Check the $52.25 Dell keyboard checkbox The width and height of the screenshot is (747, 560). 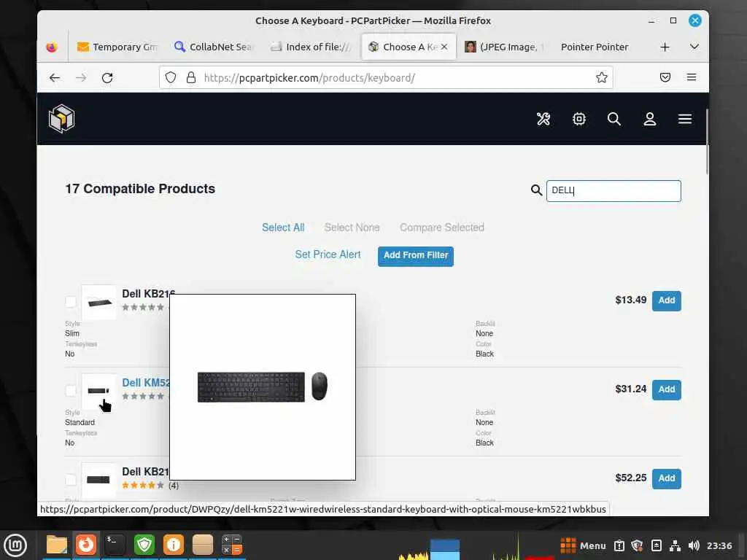click(x=71, y=480)
